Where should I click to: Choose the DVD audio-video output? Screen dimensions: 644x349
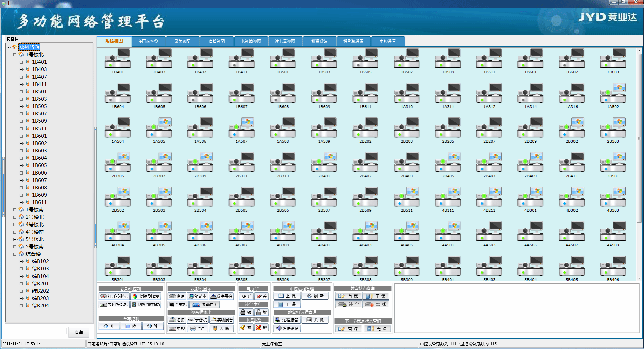tap(198, 329)
